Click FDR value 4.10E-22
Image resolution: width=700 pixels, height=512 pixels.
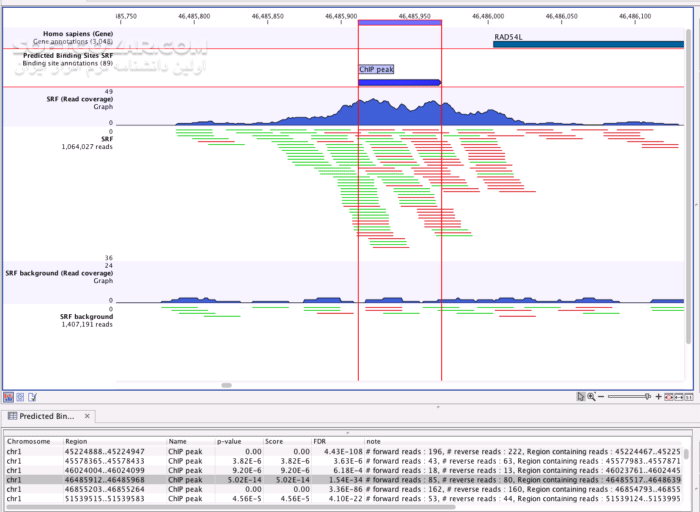(x=344, y=498)
